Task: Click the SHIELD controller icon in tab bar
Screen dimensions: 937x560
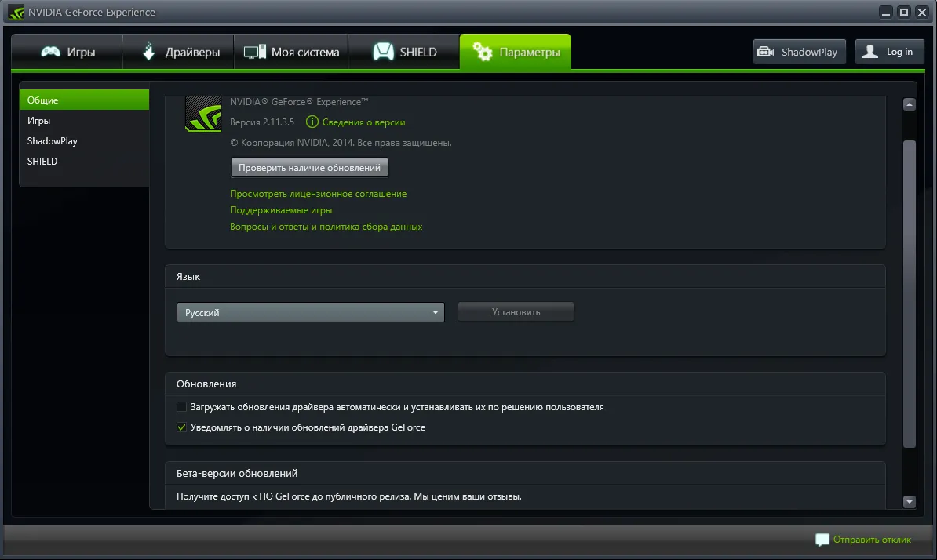Action: coord(383,52)
